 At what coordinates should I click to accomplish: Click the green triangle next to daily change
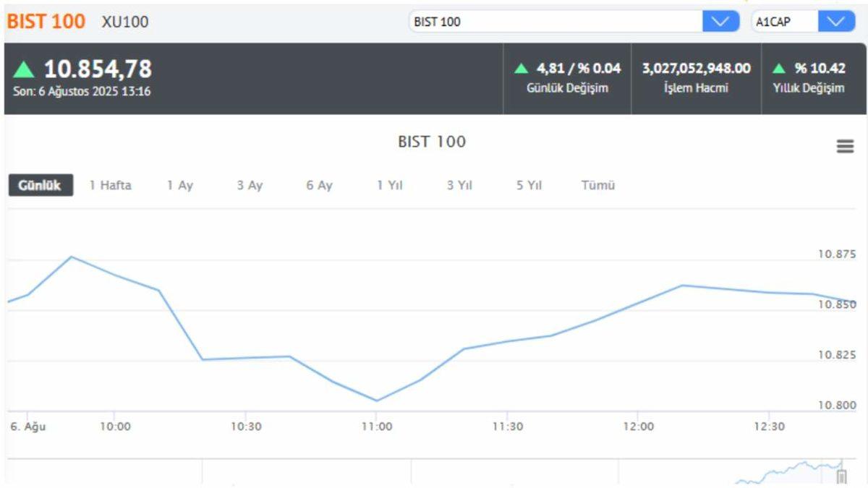tap(521, 69)
